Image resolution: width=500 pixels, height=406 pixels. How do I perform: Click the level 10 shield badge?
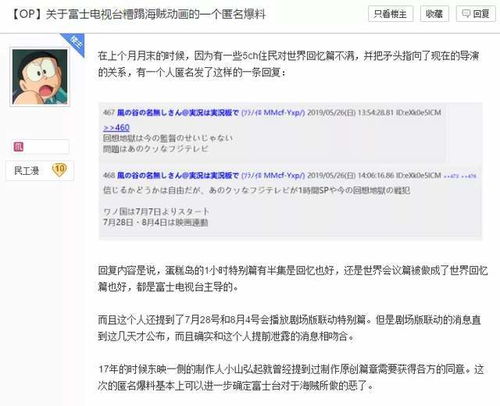point(60,170)
